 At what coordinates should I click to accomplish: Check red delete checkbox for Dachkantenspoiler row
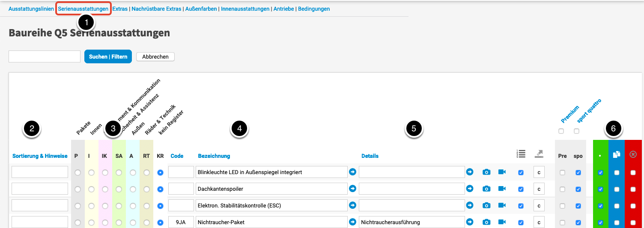633,189
